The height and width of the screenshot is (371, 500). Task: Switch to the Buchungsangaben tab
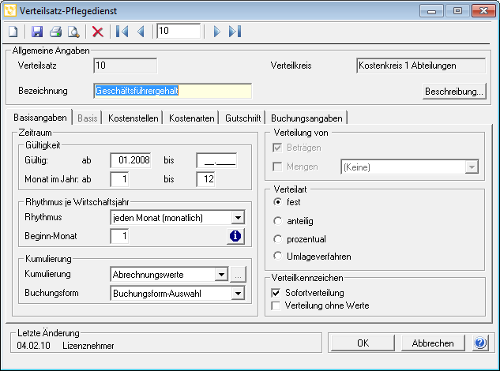(307, 118)
